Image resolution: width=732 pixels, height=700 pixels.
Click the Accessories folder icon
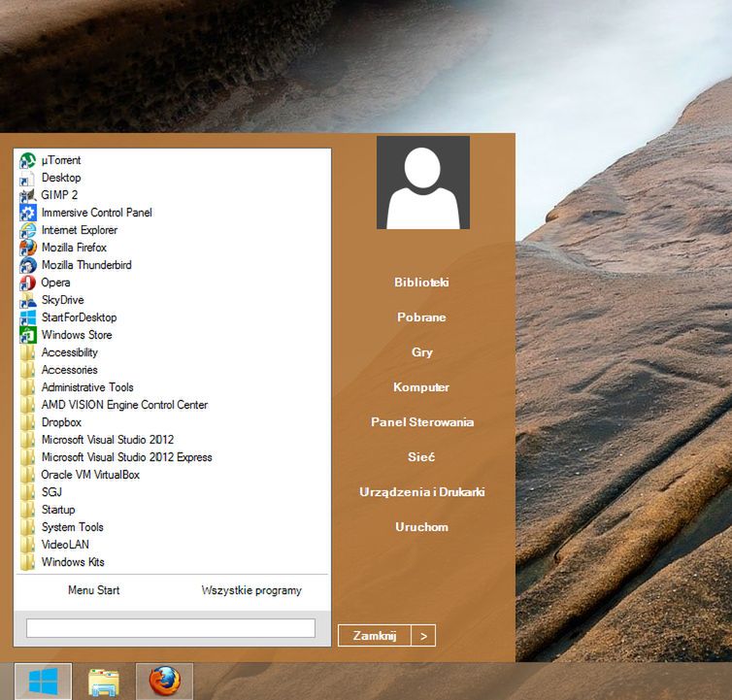[27, 370]
